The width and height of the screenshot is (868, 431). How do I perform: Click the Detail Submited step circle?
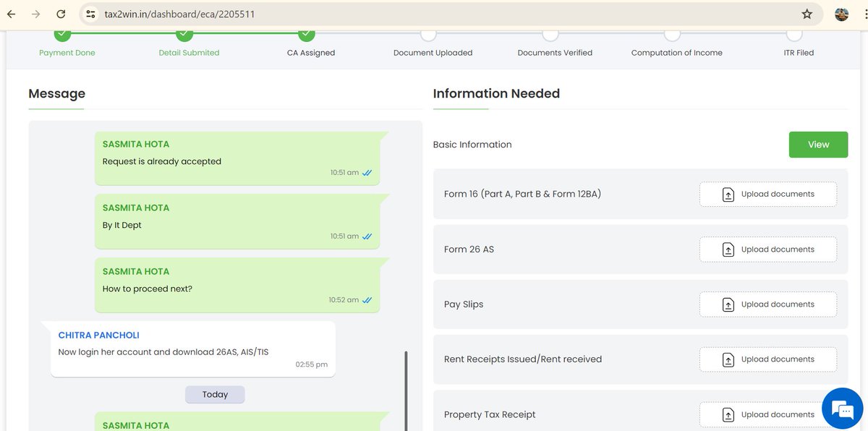[x=185, y=34]
